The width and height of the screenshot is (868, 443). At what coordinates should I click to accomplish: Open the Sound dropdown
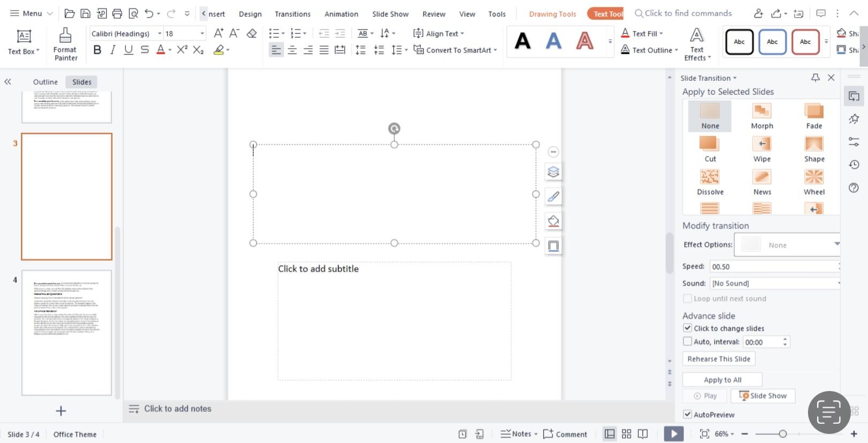839,283
